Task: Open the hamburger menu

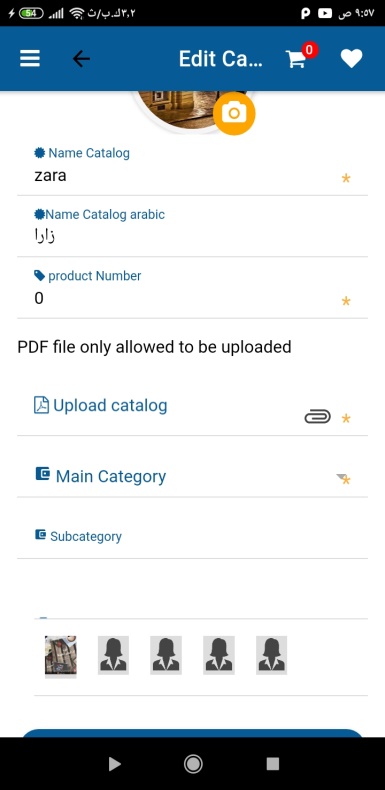Action: (30, 59)
